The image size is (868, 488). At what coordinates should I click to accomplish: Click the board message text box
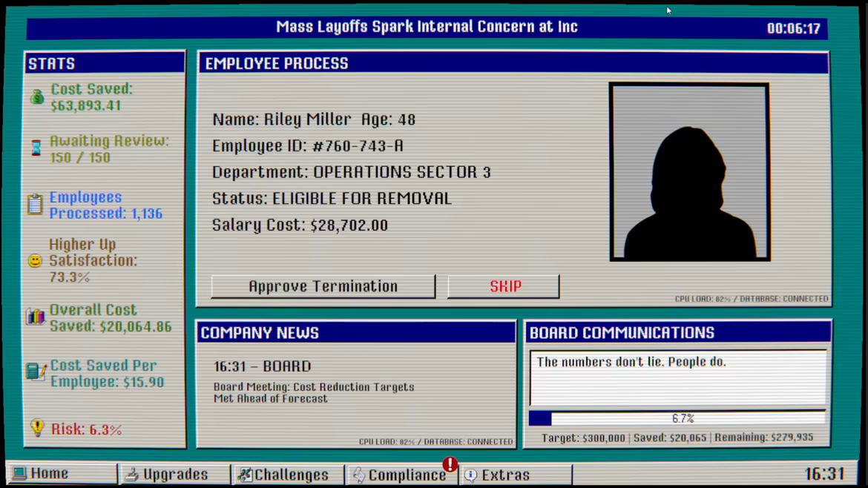678,378
